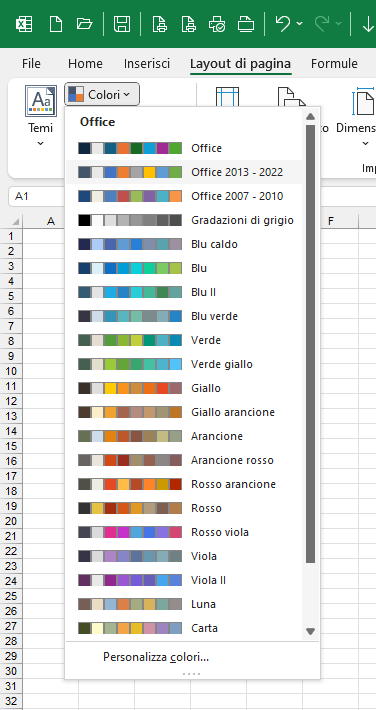
Task: Click the color list scroll down arrow
Action: pos(310,631)
